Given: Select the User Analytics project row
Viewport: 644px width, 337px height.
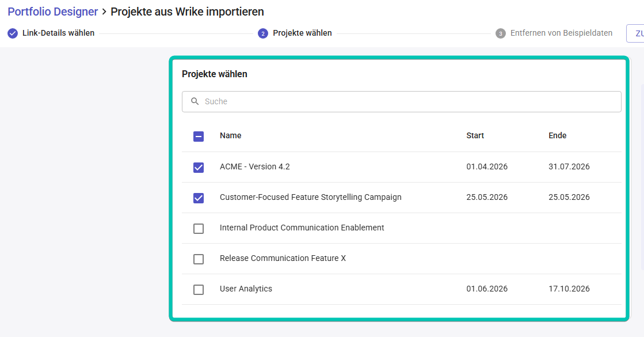Looking at the screenshot, I should coord(345,289).
